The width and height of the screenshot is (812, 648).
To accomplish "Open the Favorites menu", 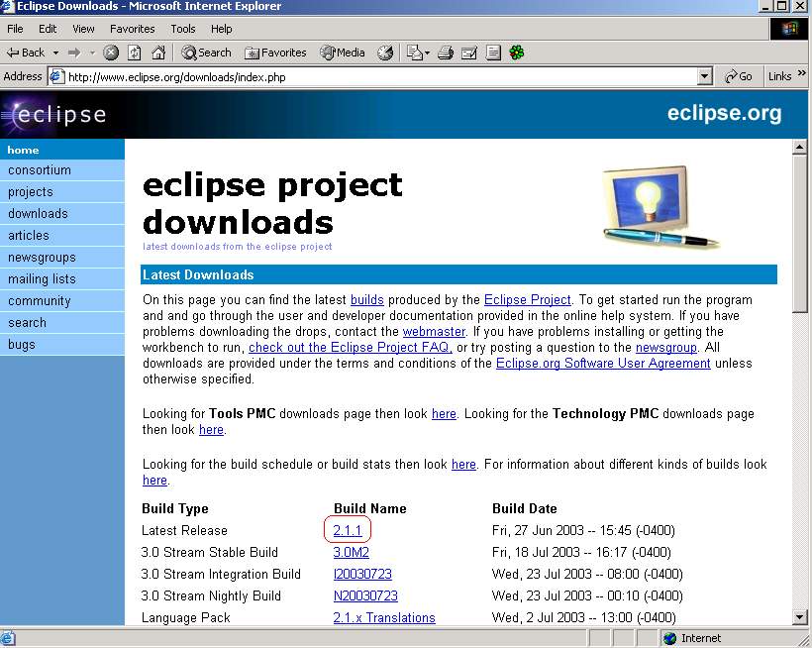I will [132, 29].
